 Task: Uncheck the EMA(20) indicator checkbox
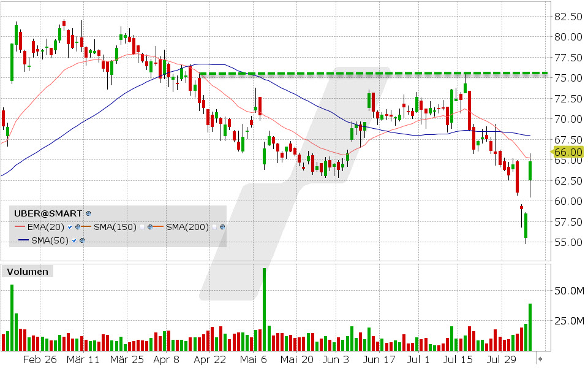click(x=70, y=227)
